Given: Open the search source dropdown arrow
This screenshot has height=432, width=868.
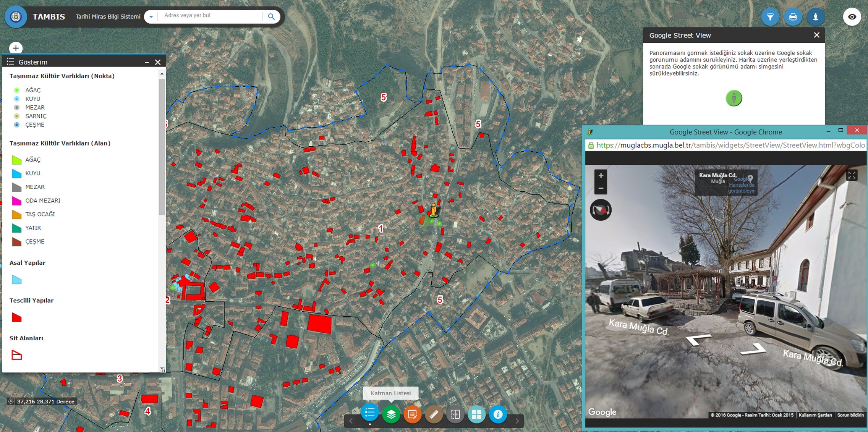Looking at the screenshot, I should point(151,17).
